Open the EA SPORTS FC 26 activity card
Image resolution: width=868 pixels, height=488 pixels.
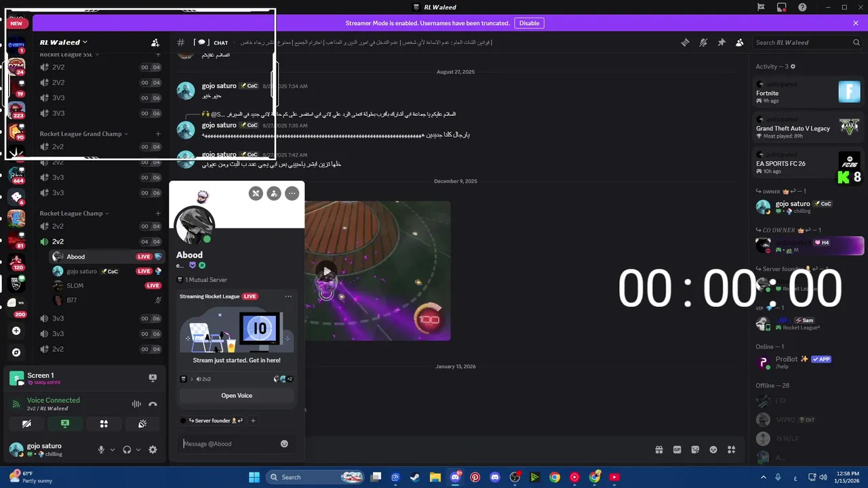[808, 163]
